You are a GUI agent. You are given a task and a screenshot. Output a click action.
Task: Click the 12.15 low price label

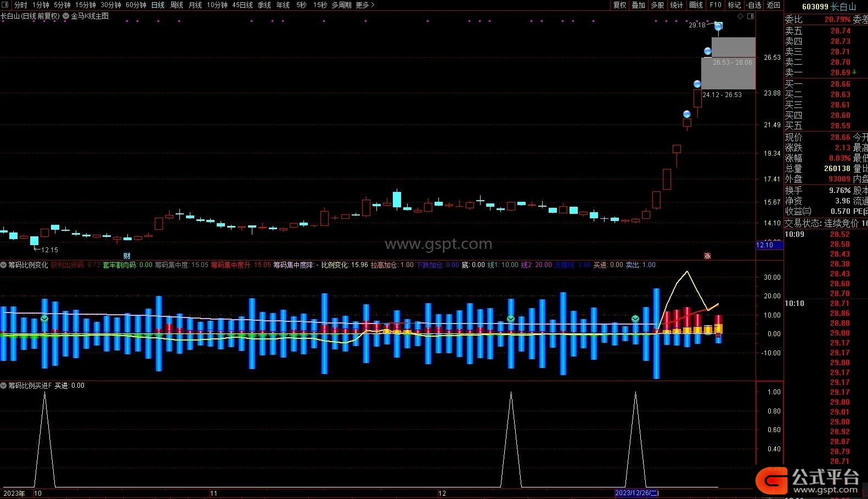tap(49, 250)
